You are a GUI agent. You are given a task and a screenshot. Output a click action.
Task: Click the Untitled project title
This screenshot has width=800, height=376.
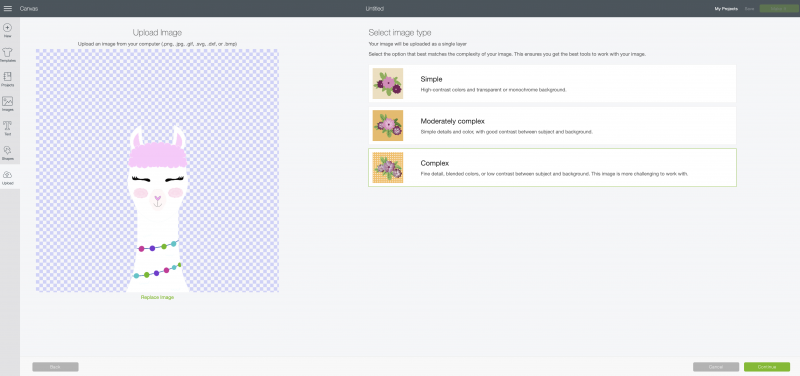tap(374, 9)
